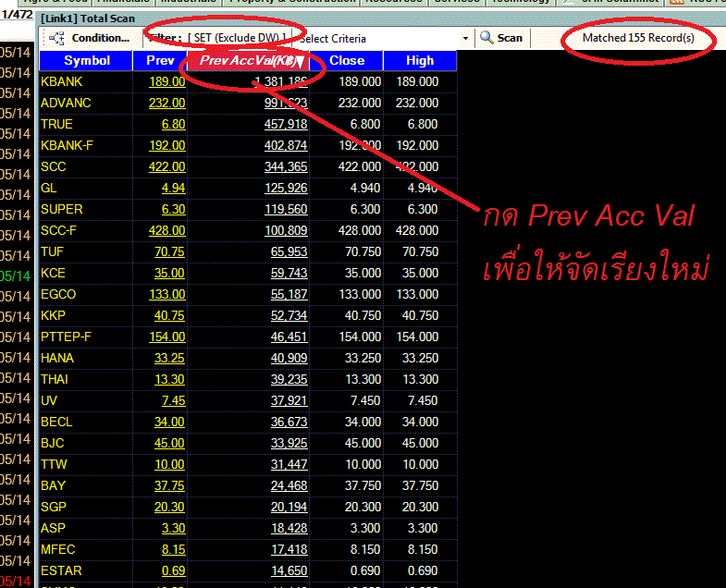Click the Scan magnifier icon

486,38
